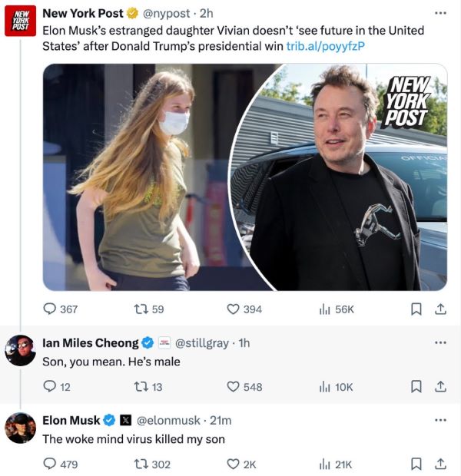Open the New York Post article image
The height and width of the screenshot is (476, 461).
coord(245,177)
